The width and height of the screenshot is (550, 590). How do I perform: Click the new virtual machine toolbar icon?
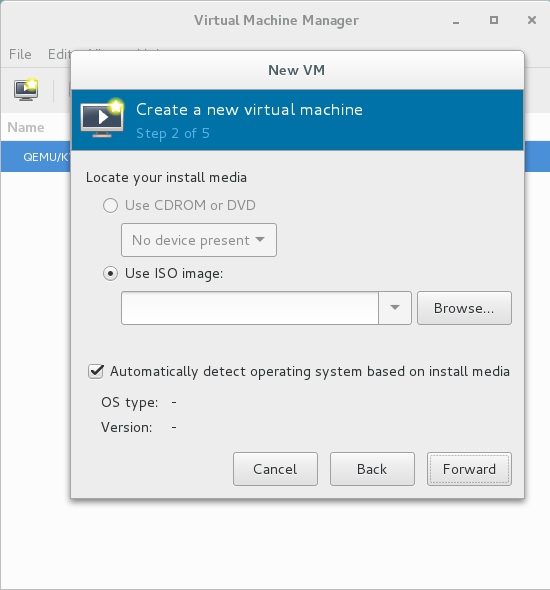coord(26,90)
